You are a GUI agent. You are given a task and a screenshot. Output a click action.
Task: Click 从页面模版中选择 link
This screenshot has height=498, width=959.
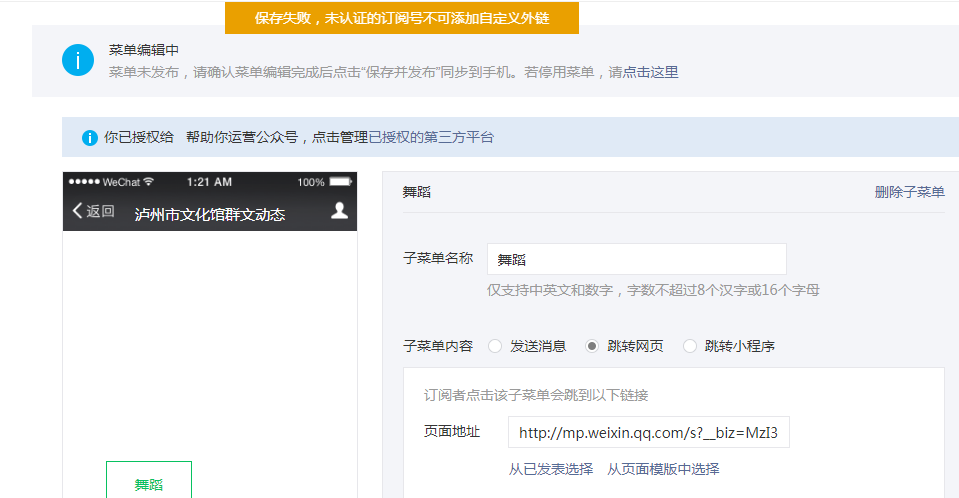[663, 469]
